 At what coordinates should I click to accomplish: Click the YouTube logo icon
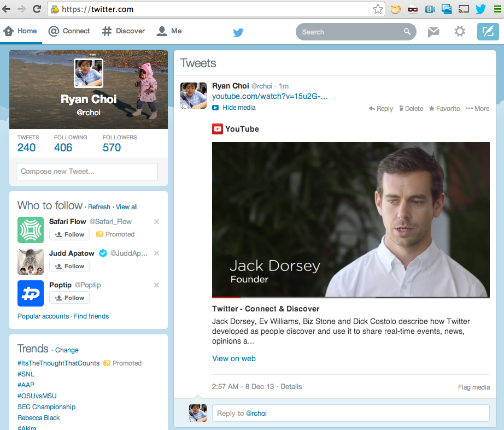point(217,129)
